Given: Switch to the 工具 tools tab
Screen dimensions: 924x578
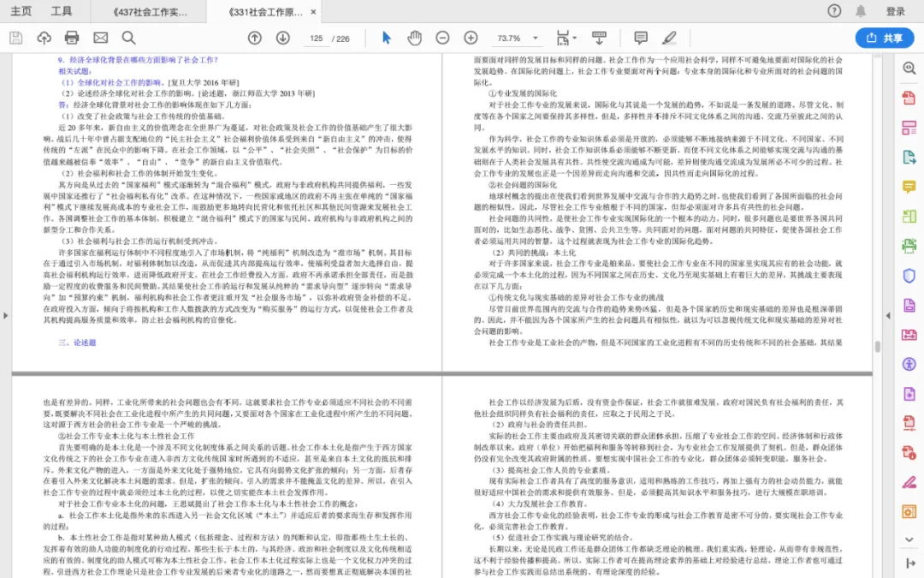Looking at the screenshot, I should pos(61,11).
